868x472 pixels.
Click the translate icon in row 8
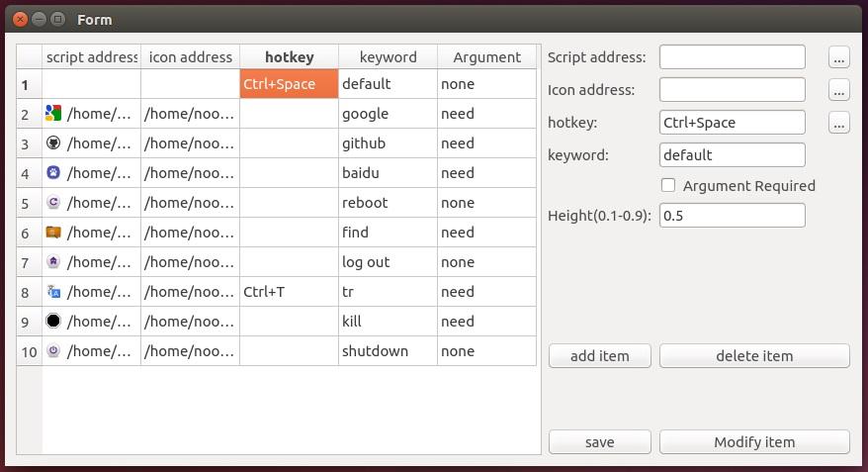click(x=53, y=291)
